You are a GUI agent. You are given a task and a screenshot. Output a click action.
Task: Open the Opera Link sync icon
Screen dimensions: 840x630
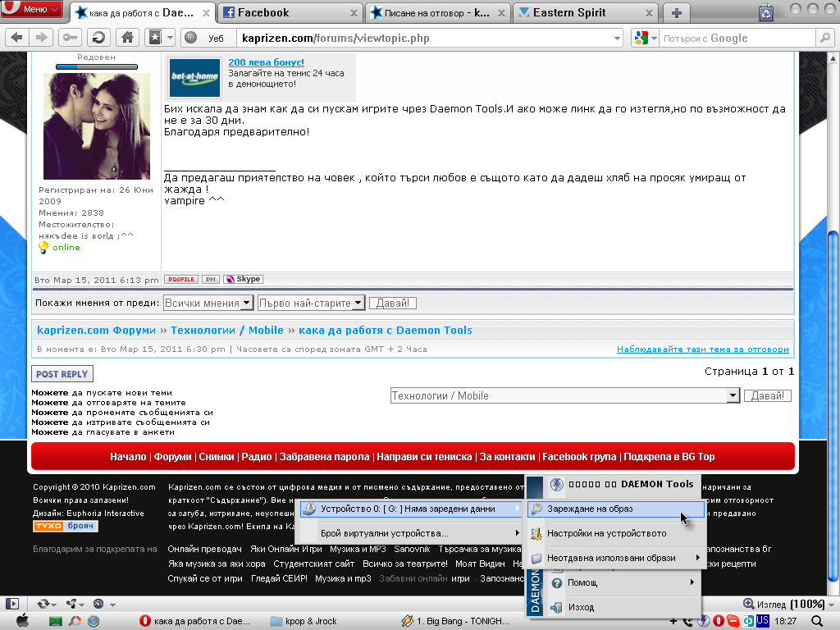tap(43, 604)
